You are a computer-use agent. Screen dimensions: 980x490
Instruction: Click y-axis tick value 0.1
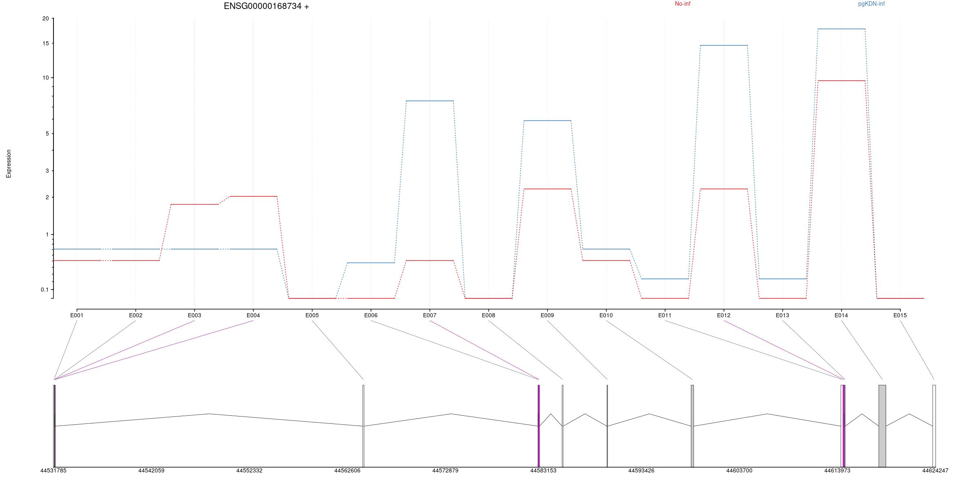pyautogui.click(x=45, y=290)
